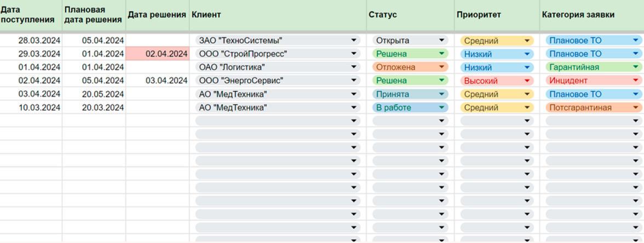The image size is (644, 243).
Task: Open the ЗАО "ТехноСистемы" client dropdown
Action: pyautogui.click(x=277, y=41)
